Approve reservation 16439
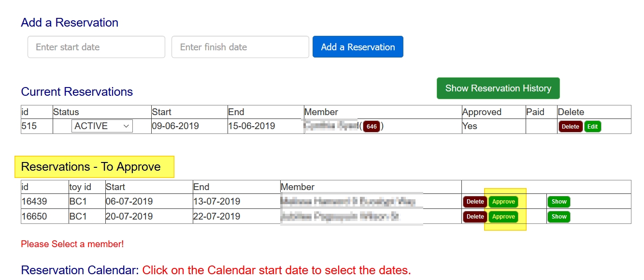 coord(503,202)
